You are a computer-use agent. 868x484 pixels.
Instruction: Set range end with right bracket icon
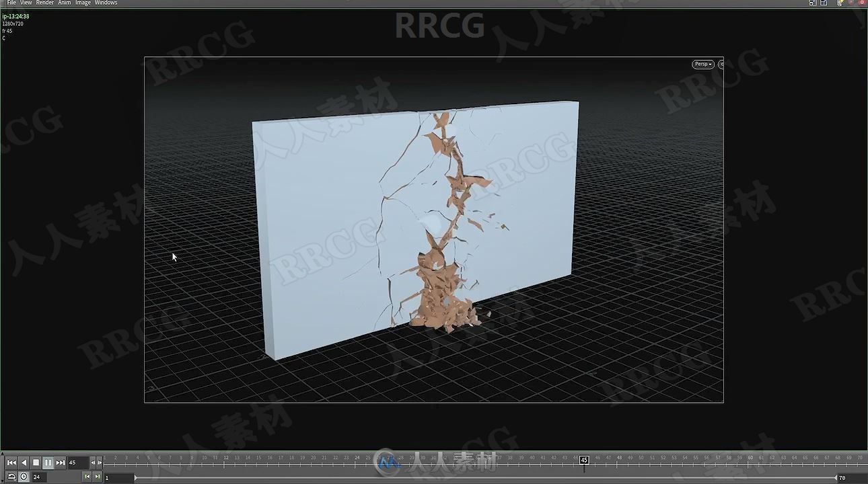tap(97, 477)
